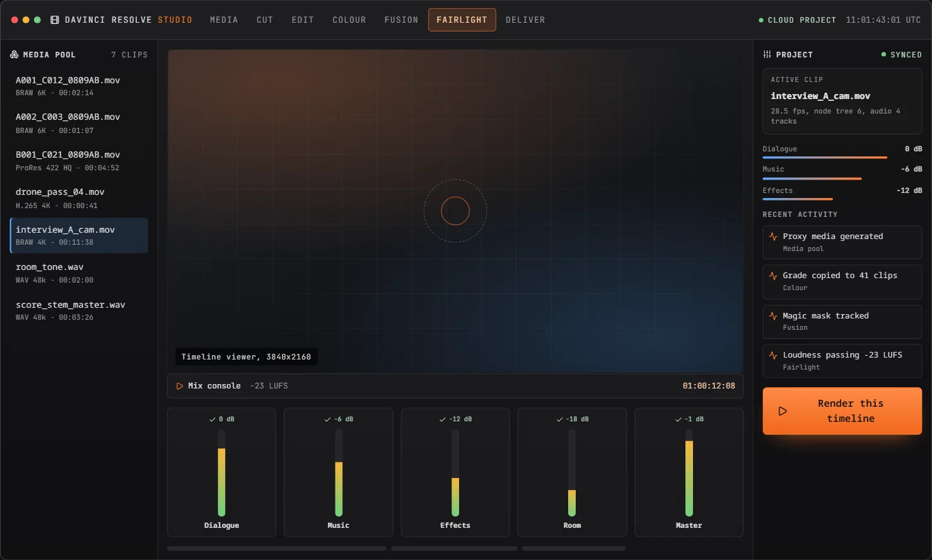Click the Effects channel fader meter
Screen dimensions: 932x560
(455, 473)
